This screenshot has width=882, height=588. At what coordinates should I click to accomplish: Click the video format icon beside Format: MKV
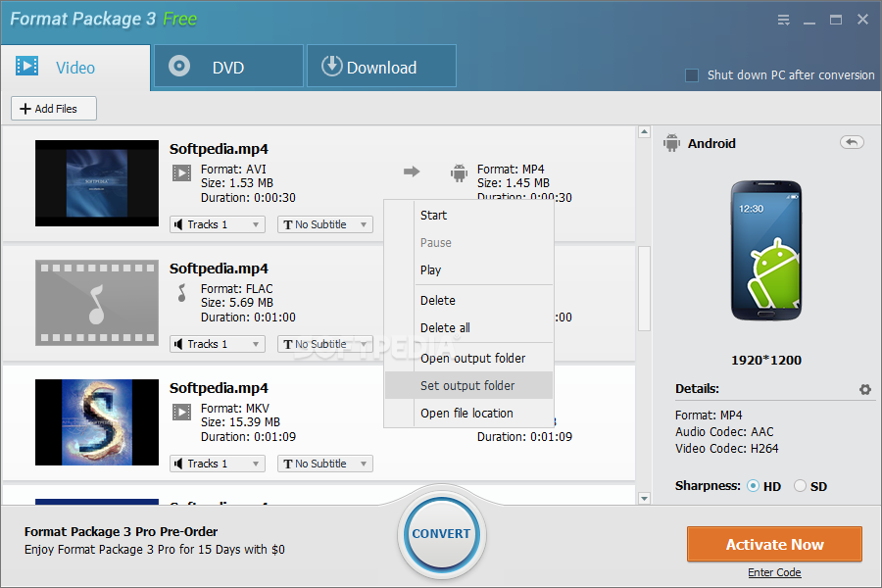(x=181, y=413)
